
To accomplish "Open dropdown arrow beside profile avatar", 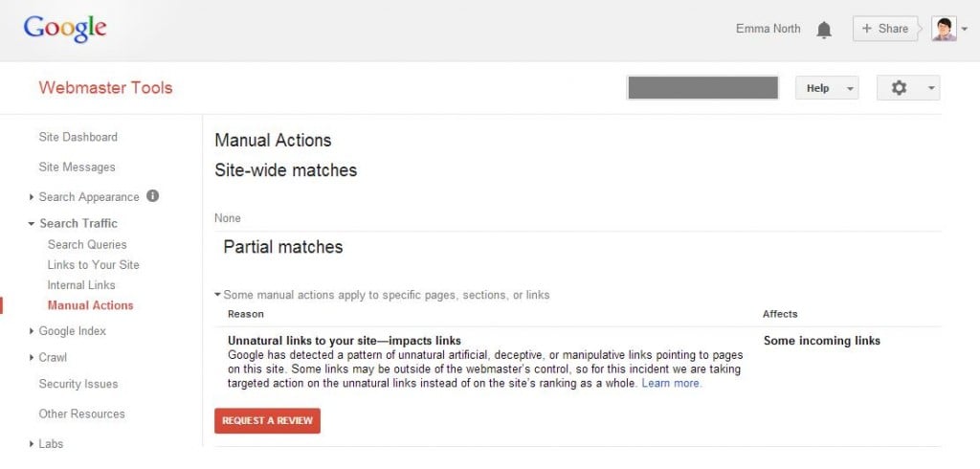I will [x=965, y=29].
